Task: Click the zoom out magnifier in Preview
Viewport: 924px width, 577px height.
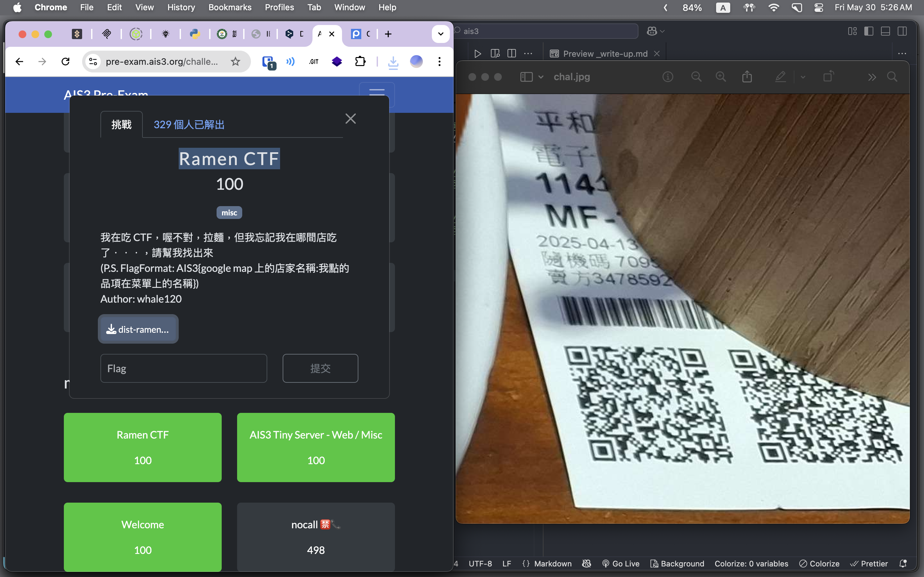Action: (696, 77)
